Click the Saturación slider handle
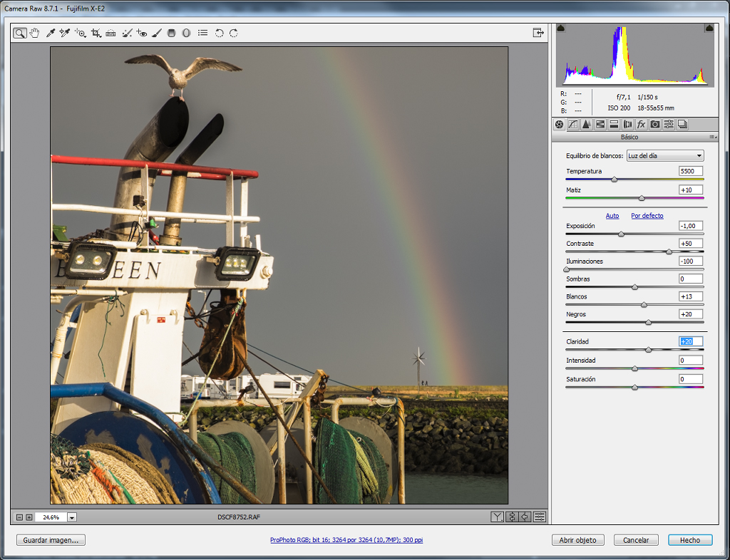Viewport: 730px width, 560px height. [634, 388]
